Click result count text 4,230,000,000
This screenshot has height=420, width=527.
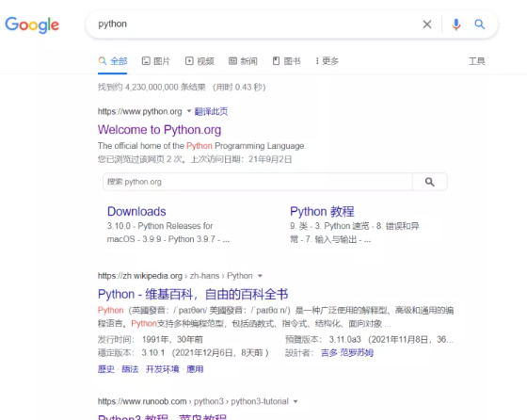coord(152,88)
